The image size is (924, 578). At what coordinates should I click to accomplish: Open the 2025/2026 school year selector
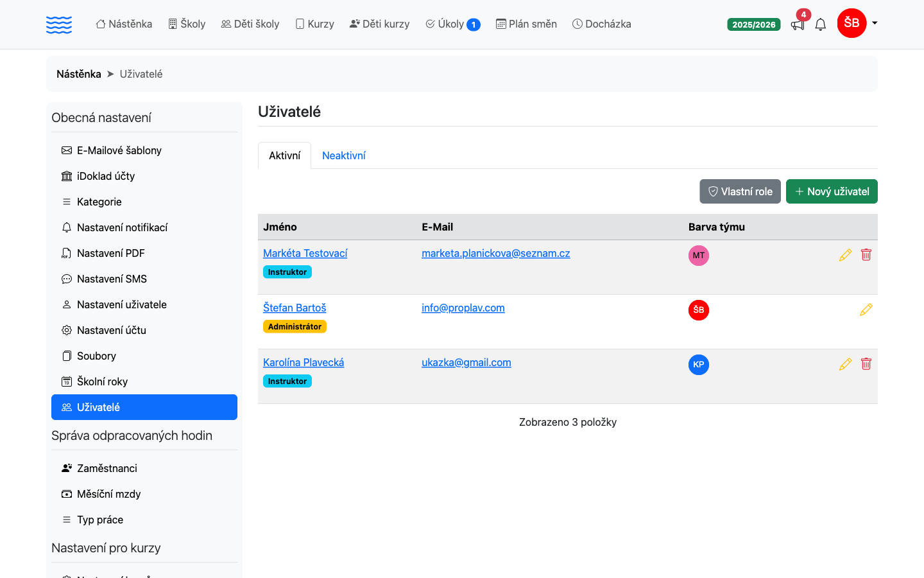click(754, 24)
